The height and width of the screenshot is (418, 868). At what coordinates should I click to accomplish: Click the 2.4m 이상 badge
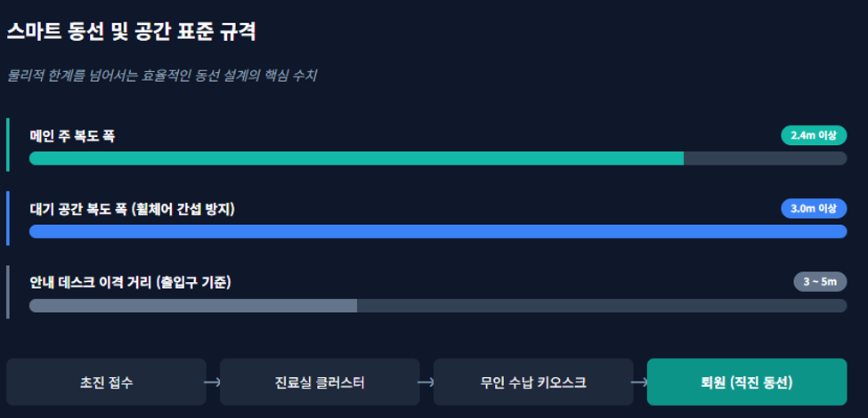[x=814, y=135]
